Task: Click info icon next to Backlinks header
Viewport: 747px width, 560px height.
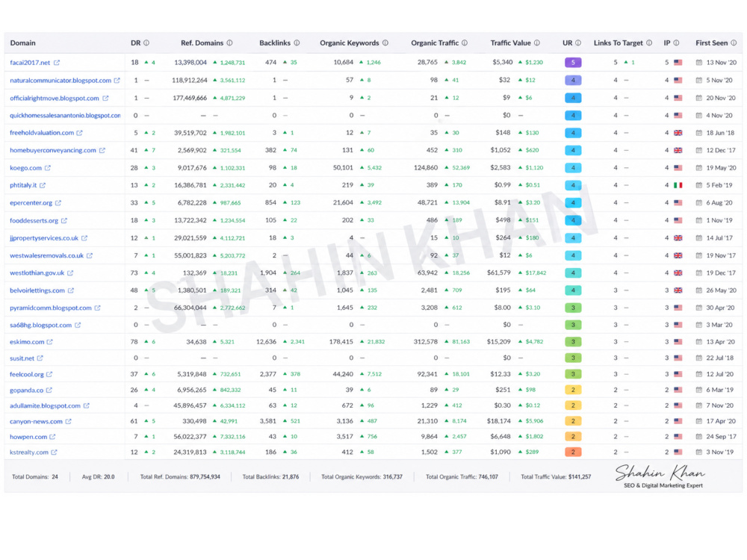Action: click(x=297, y=43)
